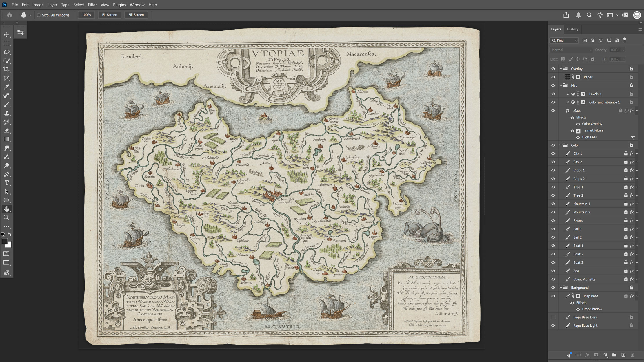Add layer mask icon at panel bottom
The height and width of the screenshot is (362, 644).
pos(596,355)
